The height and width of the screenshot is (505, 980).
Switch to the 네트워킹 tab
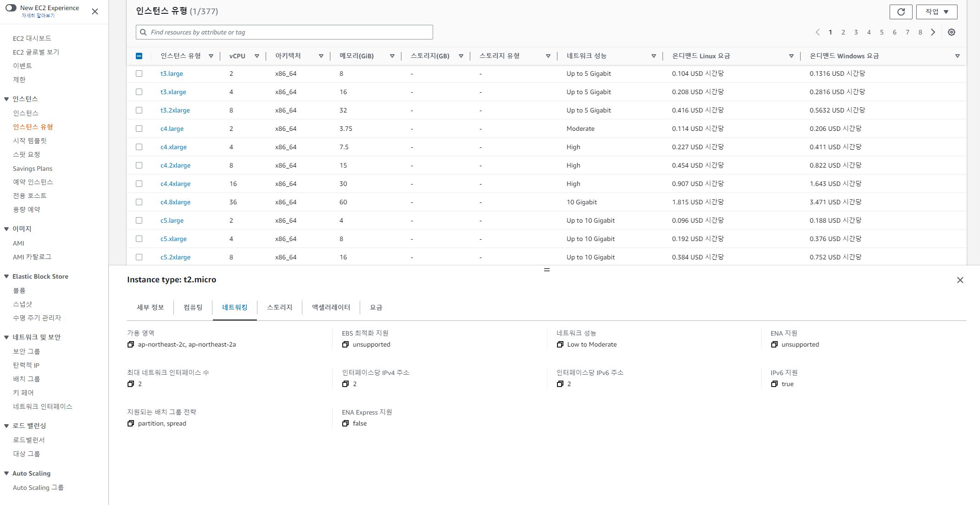point(234,308)
